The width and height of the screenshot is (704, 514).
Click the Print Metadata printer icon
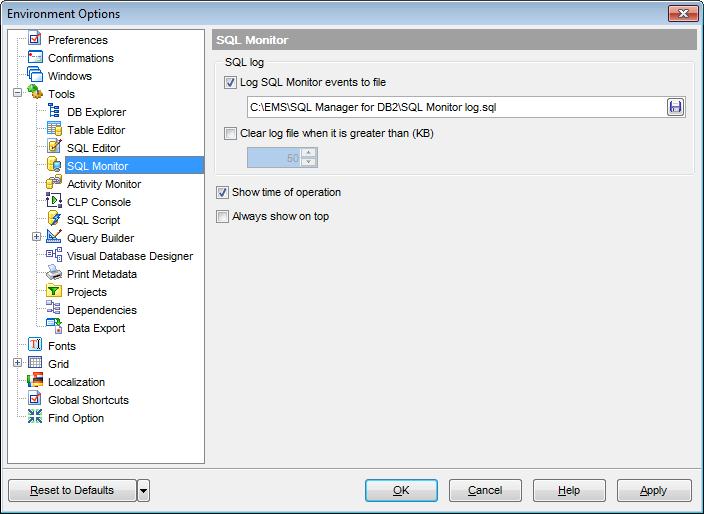pyautogui.click(x=54, y=274)
